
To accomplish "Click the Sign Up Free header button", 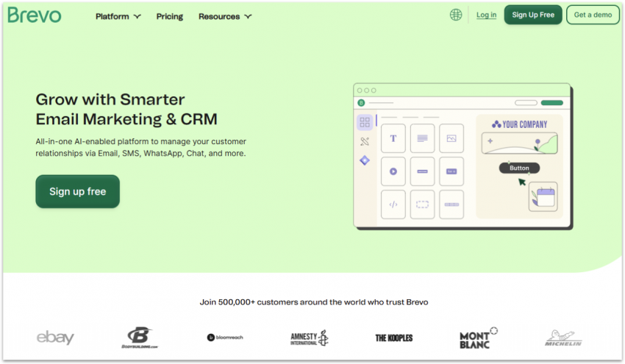I will pos(533,15).
